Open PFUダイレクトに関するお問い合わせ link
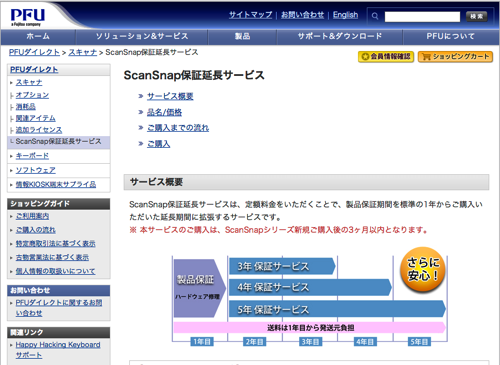This screenshot has width=500, height=365. pyautogui.click(x=59, y=308)
